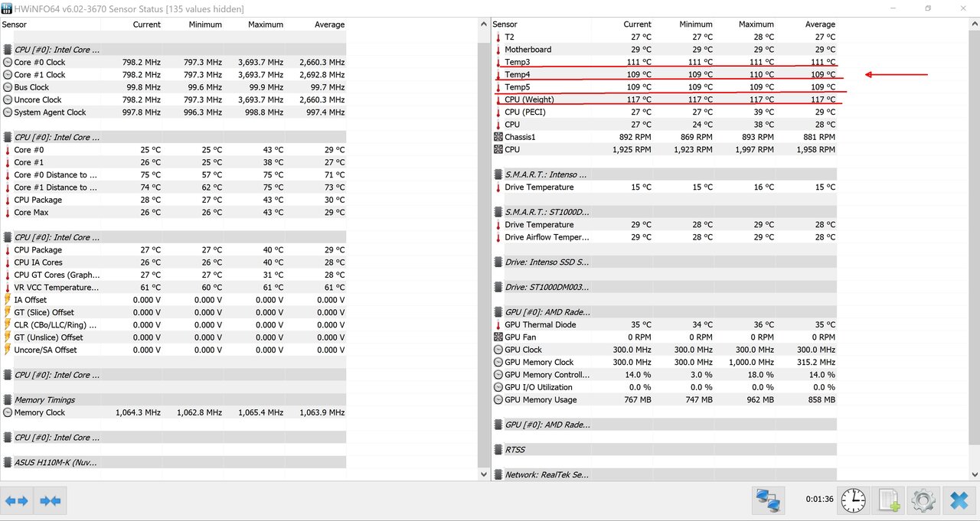Select the CLR (CBo/LLC/Ring) offset row
This screenshot has width=980, height=521.
tap(173, 325)
